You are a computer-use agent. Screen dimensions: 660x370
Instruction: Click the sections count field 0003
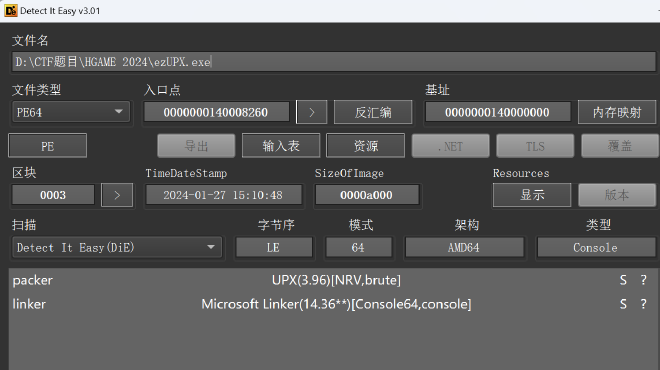[x=53, y=195]
